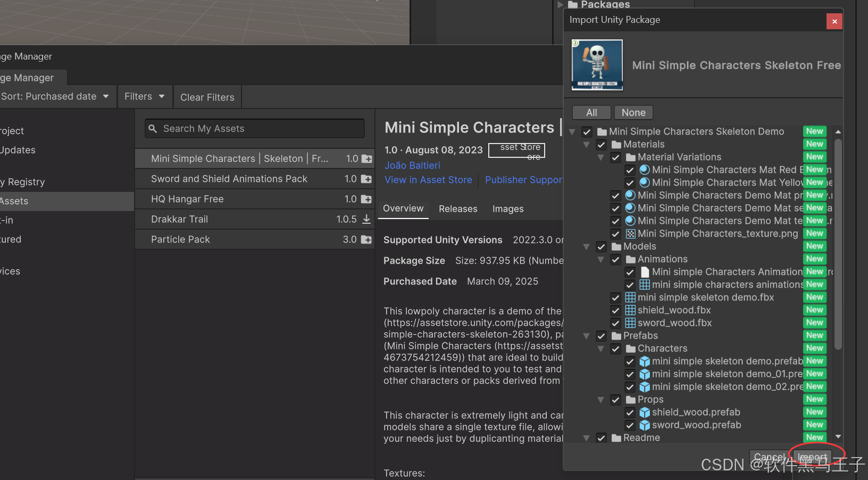Click material icon of Mini Simple Characters Mat Yellow
The width and height of the screenshot is (868, 480).
645,182
